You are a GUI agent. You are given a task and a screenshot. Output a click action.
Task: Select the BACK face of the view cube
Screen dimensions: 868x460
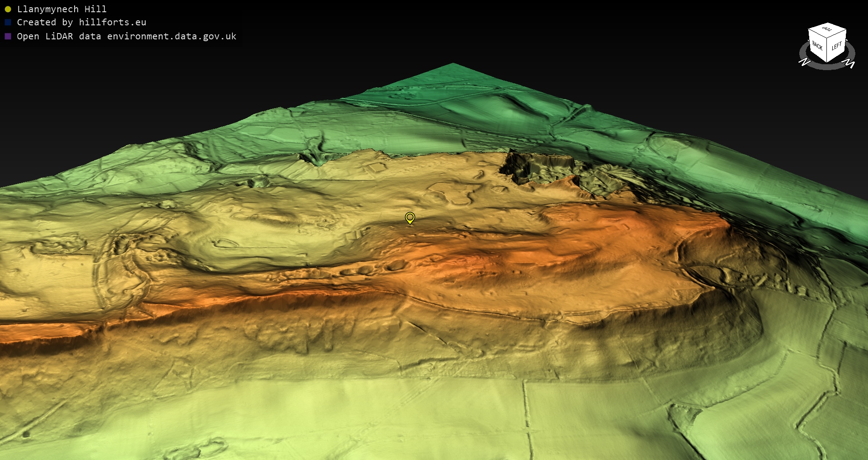817,46
